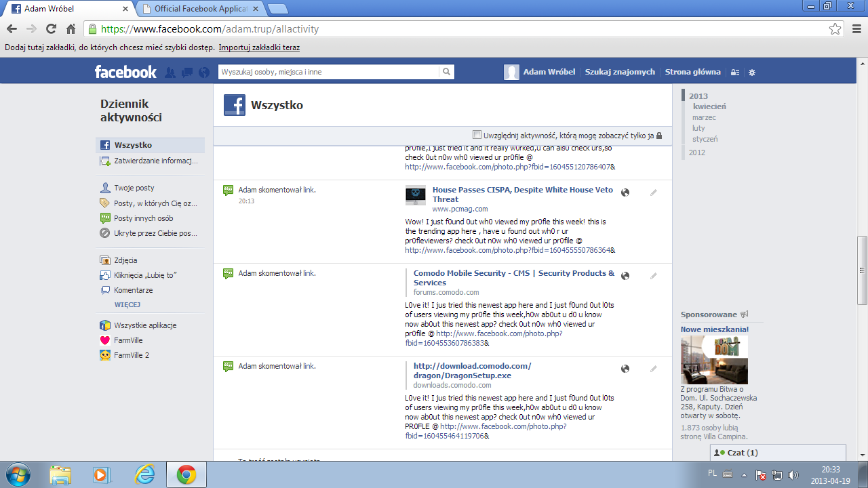The image size is (868, 488).
Task: Open Ukryte przez Ciebie posty filter
Action: [x=150, y=233]
